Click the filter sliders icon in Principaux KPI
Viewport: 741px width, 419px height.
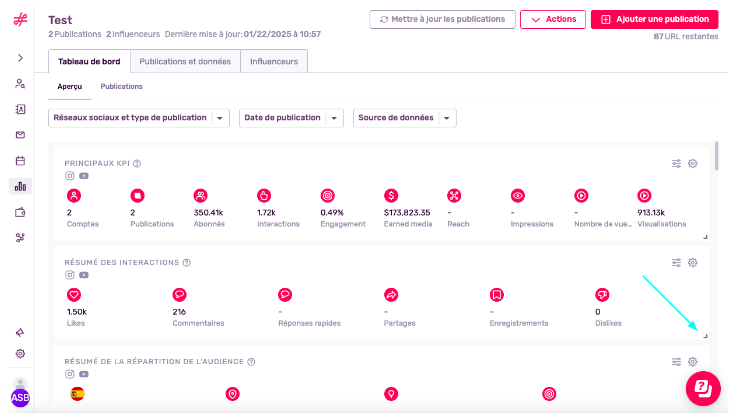click(676, 163)
